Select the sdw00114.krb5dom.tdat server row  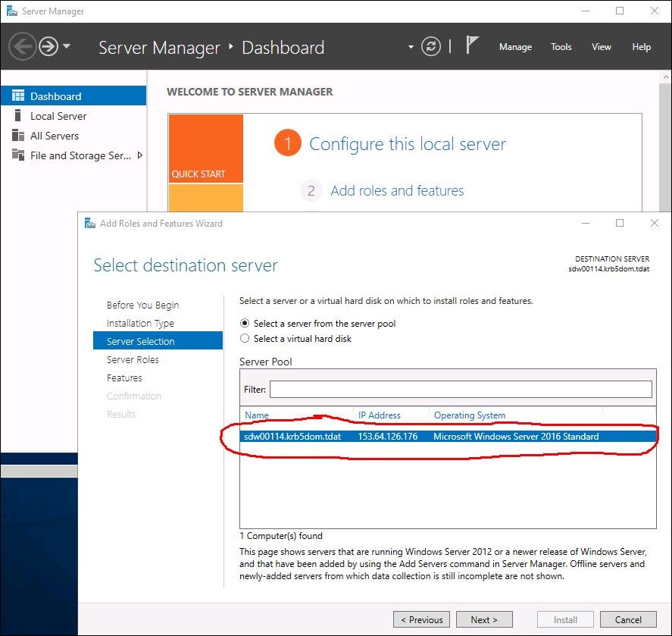tap(448, 436)
